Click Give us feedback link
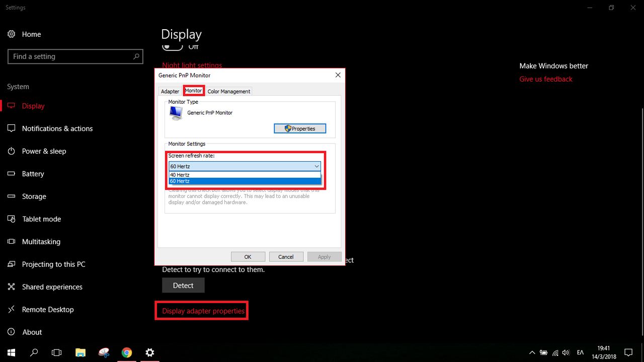 point(546,79)
